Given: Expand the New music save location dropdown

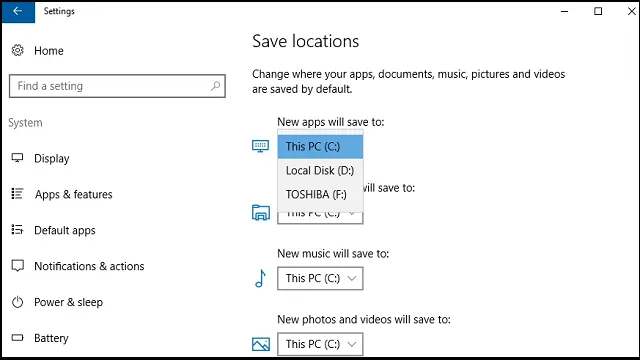Looking at the screenshot, I should click(x=320, y=278).
